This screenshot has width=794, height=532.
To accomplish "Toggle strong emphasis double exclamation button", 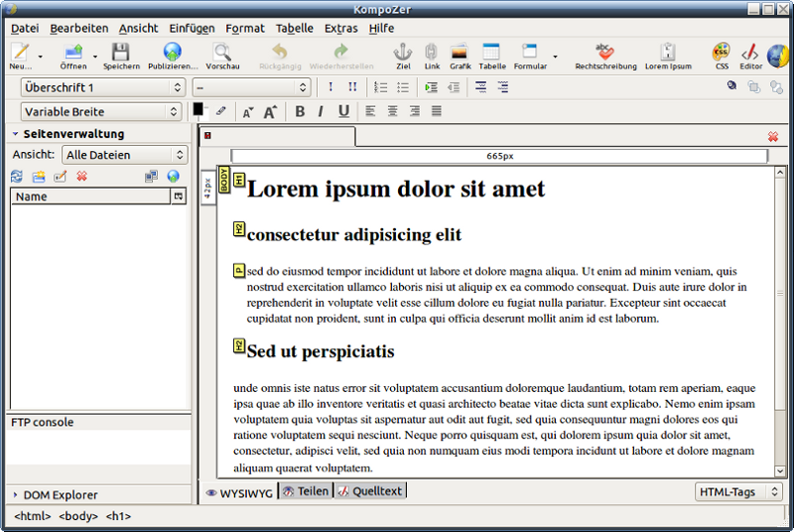I will pos(352,87).
